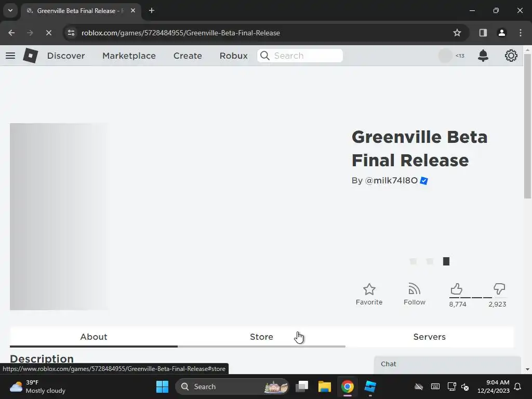532x399 pixels.
Task: Open the clock and date flyout
Action: pyautogui.click(x=494, y=387)
